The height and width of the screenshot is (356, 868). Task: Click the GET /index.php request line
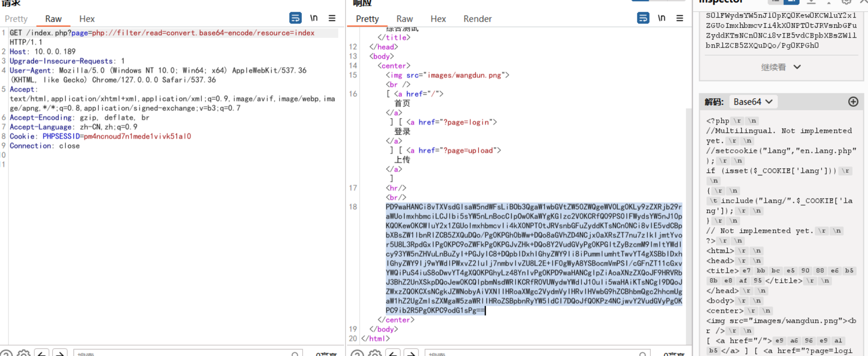pyautogui.click(x=162, y=33)
